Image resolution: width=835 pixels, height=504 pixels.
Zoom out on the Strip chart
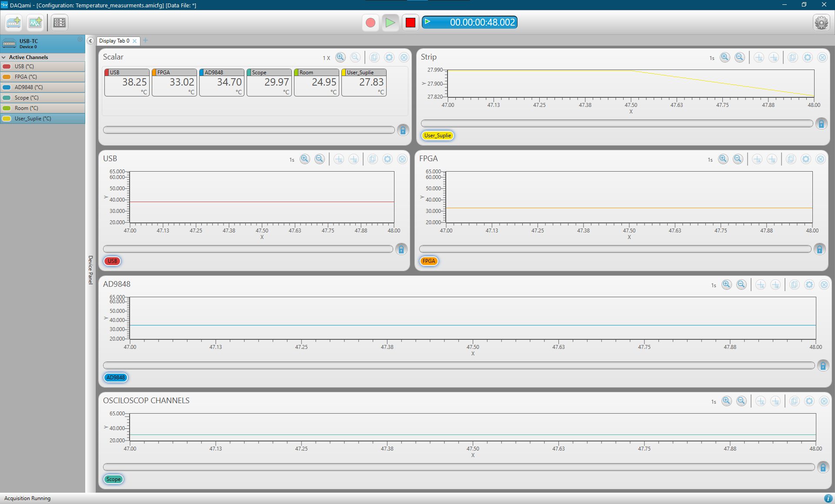(740, 57)
